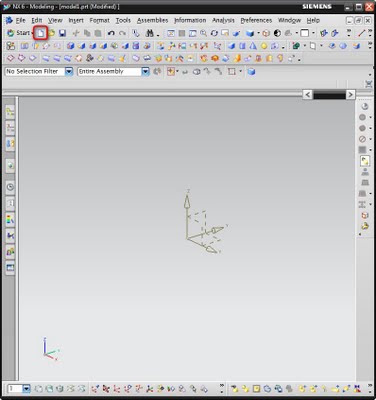Click the orange wireframe cube icon at right
The height and width of the screenshot is (400, 376).
pos(365,215)
